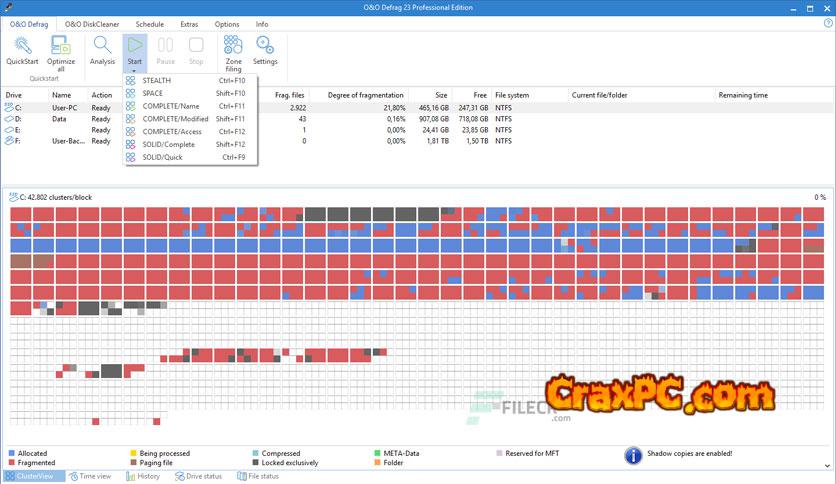Select the D: Data drive row
Screen dimensions: 836x484
point(60,119)
